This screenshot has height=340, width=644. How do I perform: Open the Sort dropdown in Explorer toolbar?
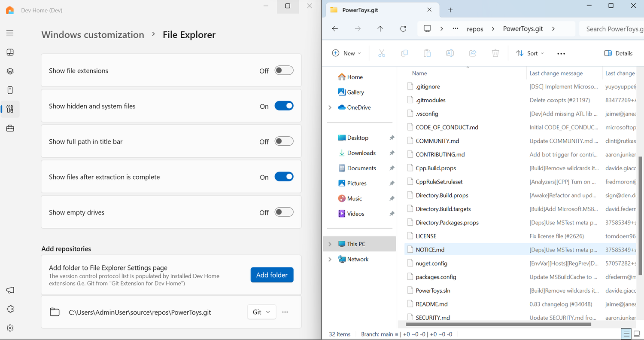point(530,53)
